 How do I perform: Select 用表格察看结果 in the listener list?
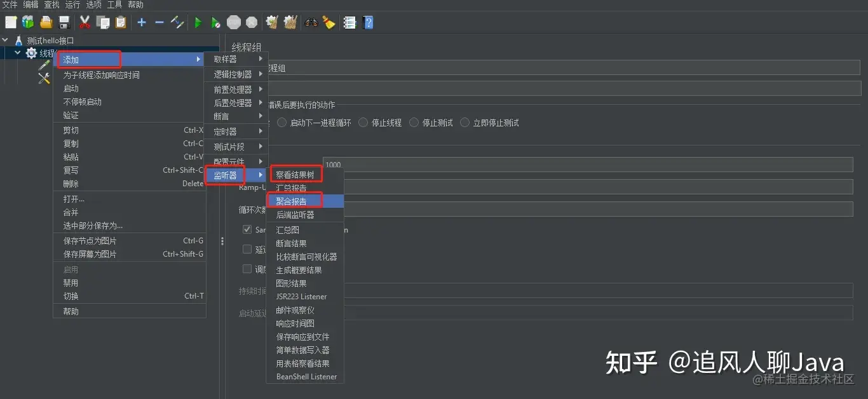(305, 363)
